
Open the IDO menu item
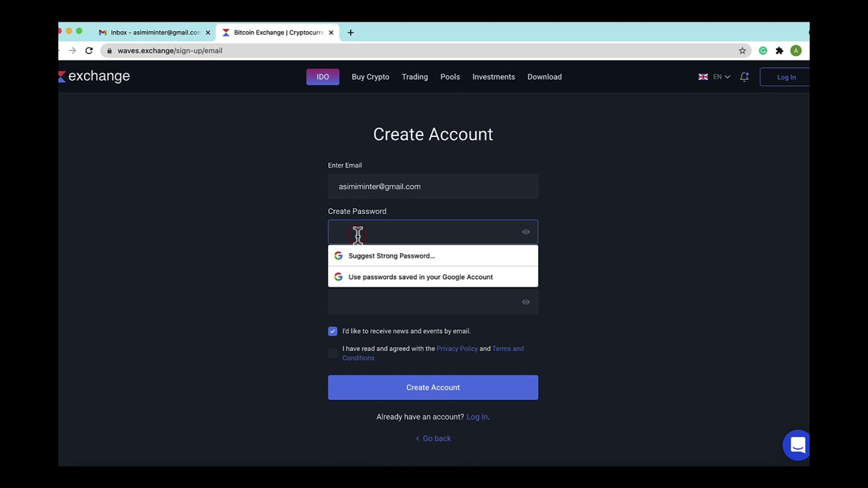tap(323, 77)
